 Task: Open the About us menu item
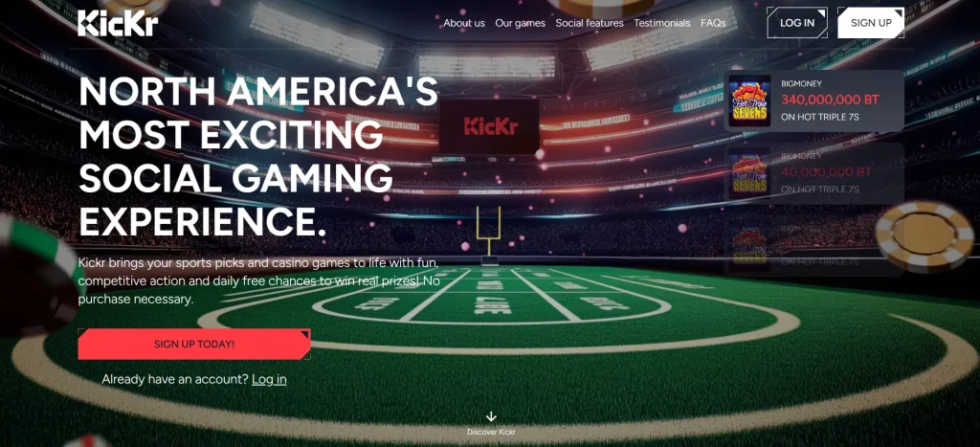coord(464,23)
